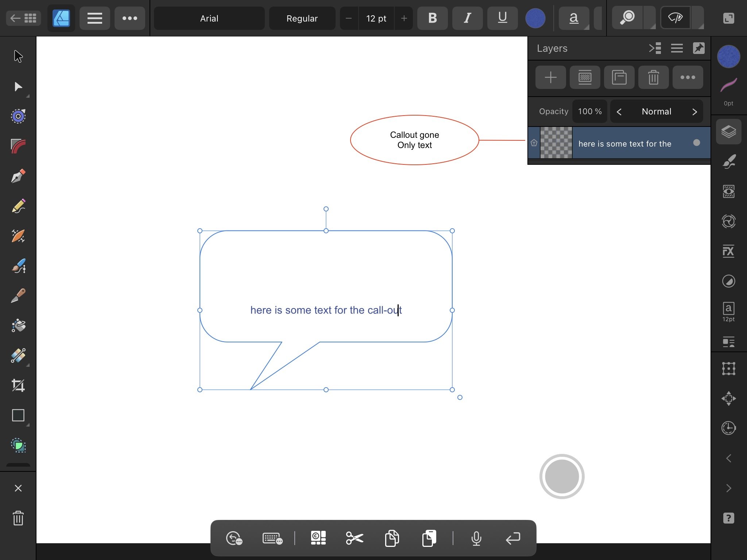Open the Arial font family picker
This screenshot has height=560, width=747.
click(x=209, y=18)
